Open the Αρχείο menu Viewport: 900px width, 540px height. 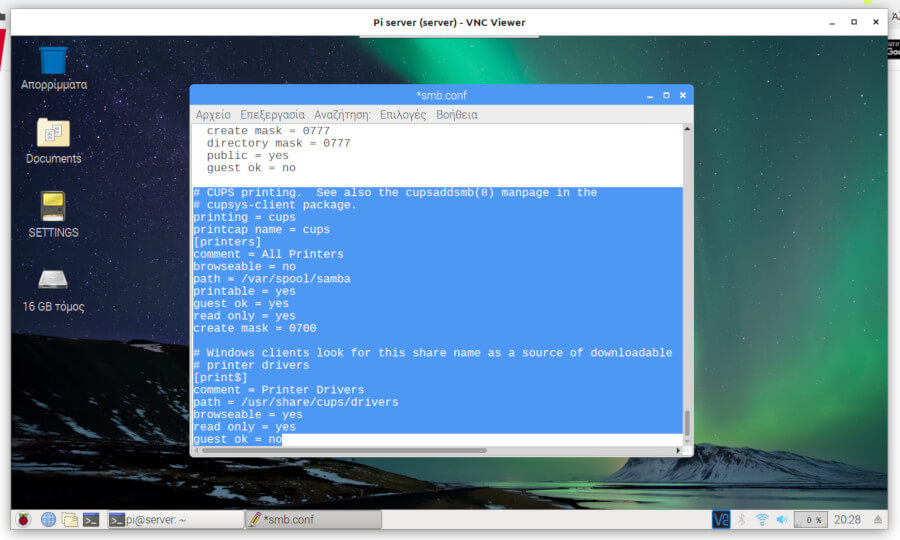[213, 115]
